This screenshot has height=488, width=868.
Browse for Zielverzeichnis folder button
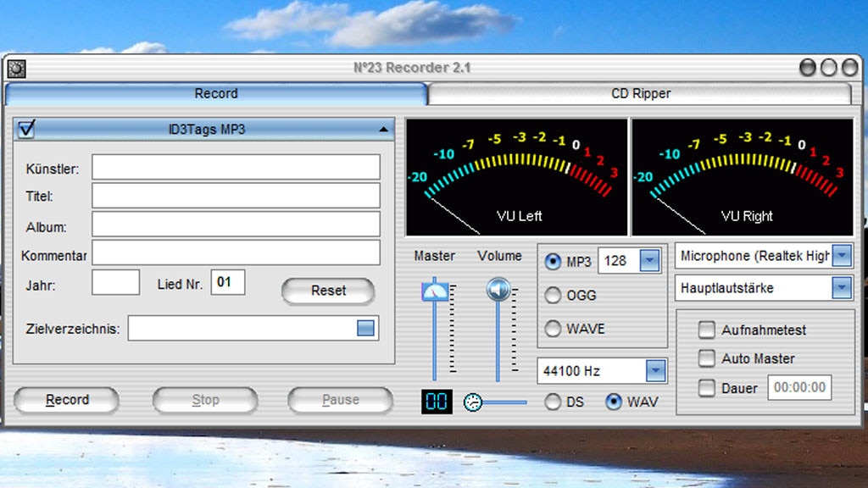[x=365, y=329]
